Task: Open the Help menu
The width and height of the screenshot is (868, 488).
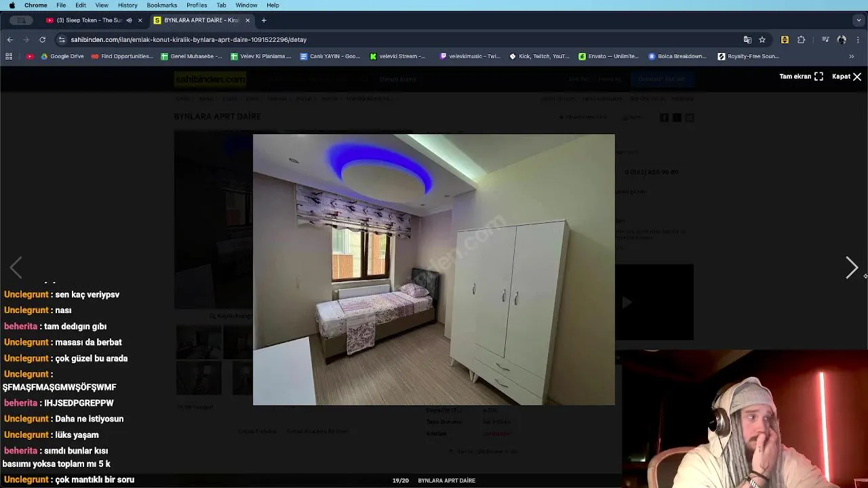Action: coord(273,5)
